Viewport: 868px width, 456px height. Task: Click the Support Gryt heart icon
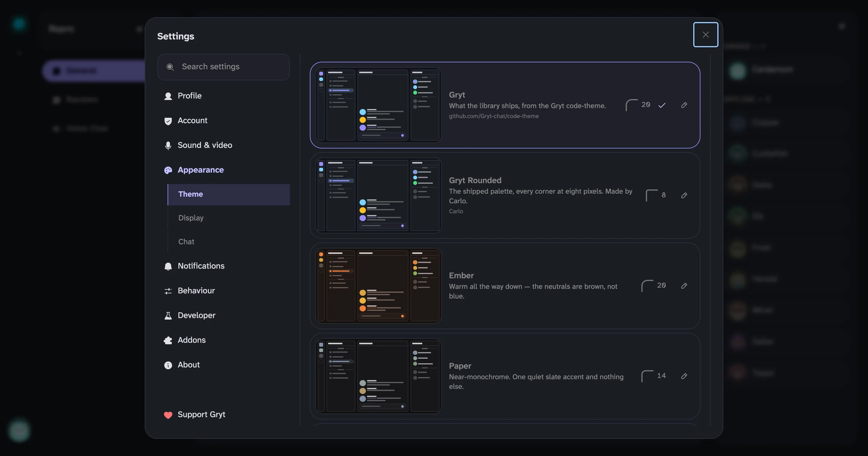point(168,415)
